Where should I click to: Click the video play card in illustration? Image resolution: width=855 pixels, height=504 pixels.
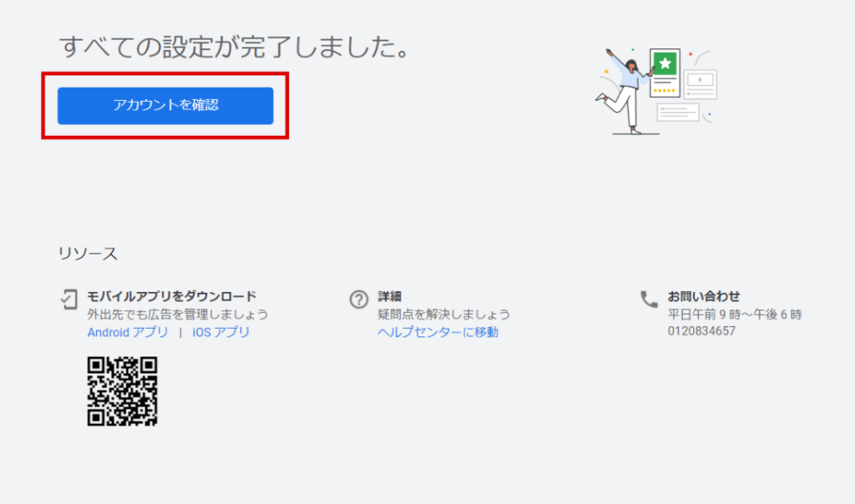coord(701,82)
